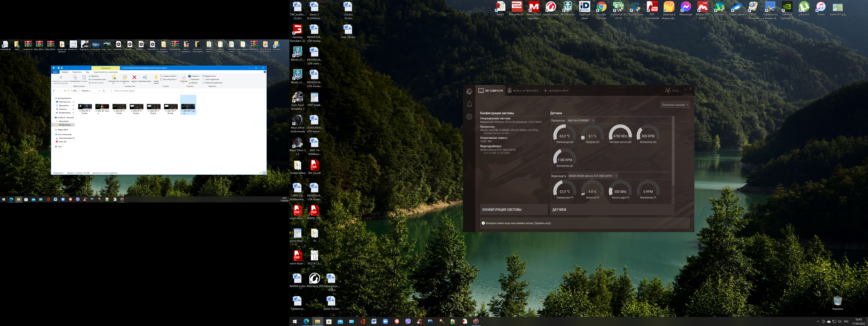Screen dimensions: 868x326
Task: Click ДОБАВИТЬ ИГРУ tab in Game Center
Action: (x=556, y=90)
